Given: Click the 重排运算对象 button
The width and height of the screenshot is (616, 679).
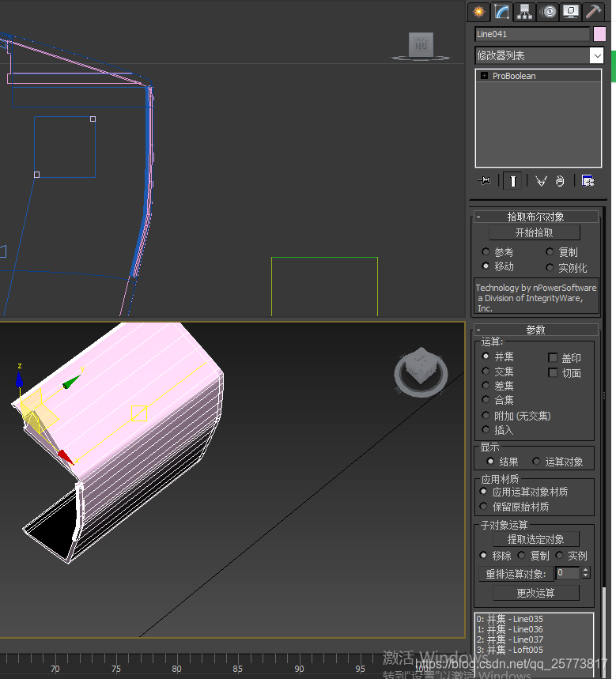Looking at the screenshot, I should [x=516, y=574].
